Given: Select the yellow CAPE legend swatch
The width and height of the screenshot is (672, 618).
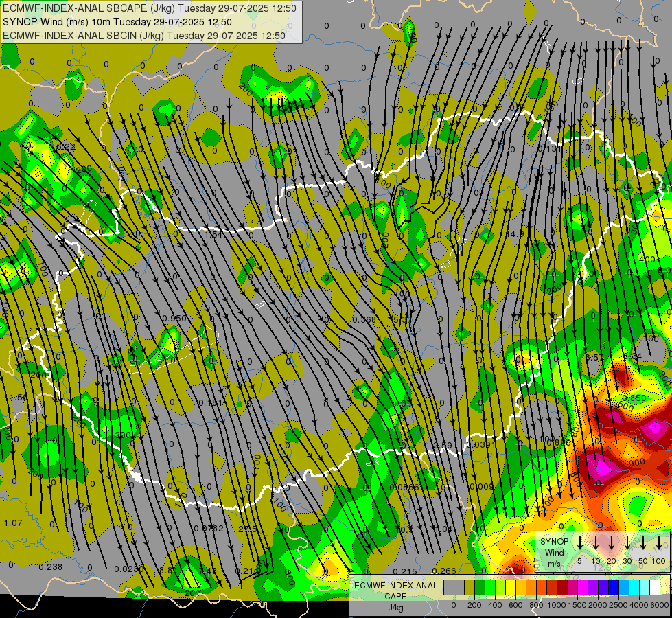Looking at the screenshot, I should click(511, 587).
